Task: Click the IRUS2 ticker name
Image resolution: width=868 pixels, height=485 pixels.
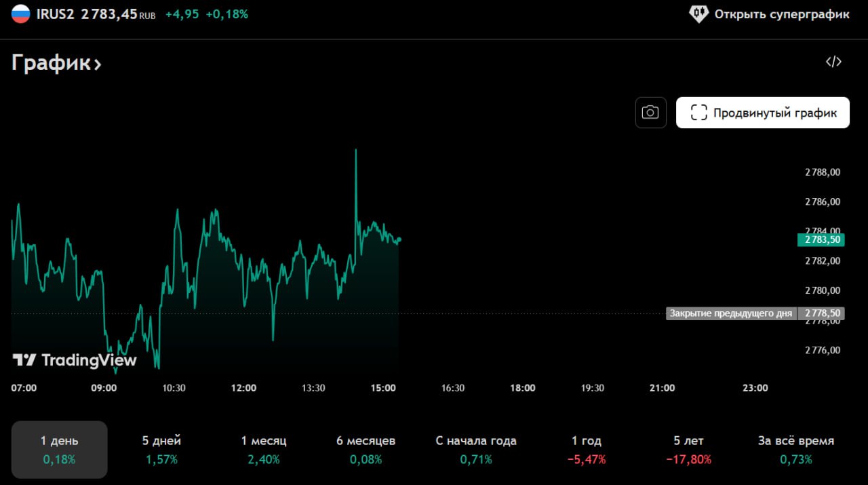Action: [x=55, y=14]
